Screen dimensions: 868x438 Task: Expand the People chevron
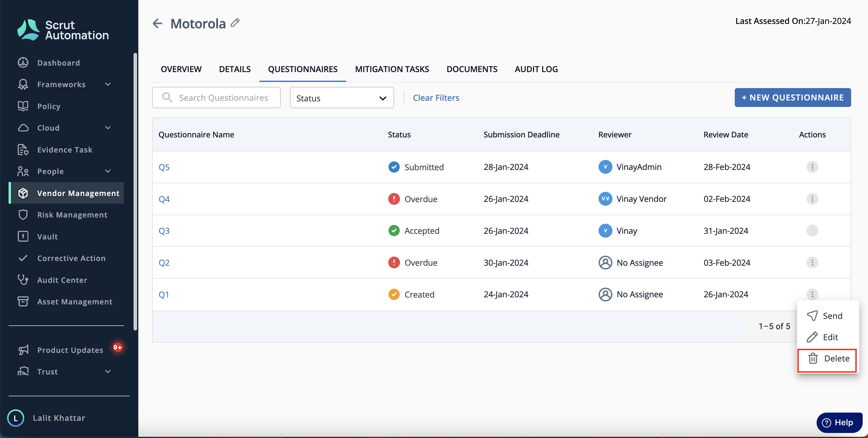pyautogui.click(x=108, y=171)
